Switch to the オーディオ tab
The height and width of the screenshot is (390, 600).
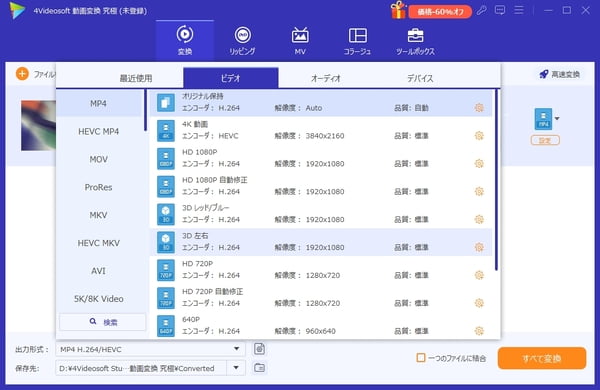click(x=326, y=78)
